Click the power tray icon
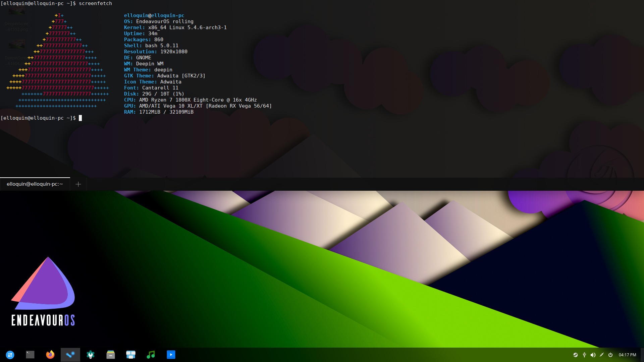The width and height of the screenshot is (644, 362). click(610, 355)
